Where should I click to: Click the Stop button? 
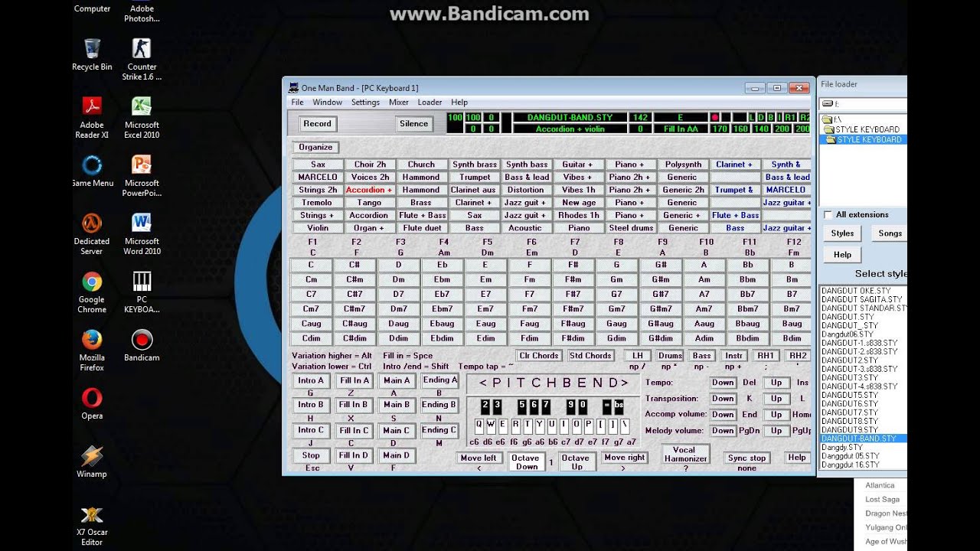(311, 455)
